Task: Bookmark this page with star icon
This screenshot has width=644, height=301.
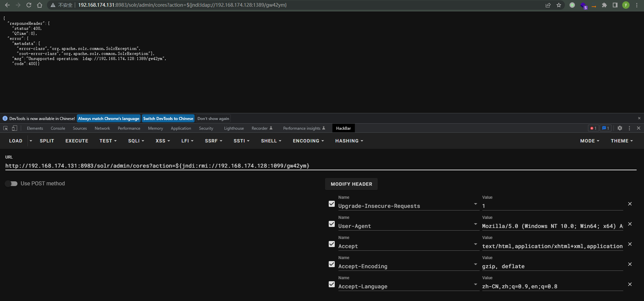Action: click(x=559, y=5)
